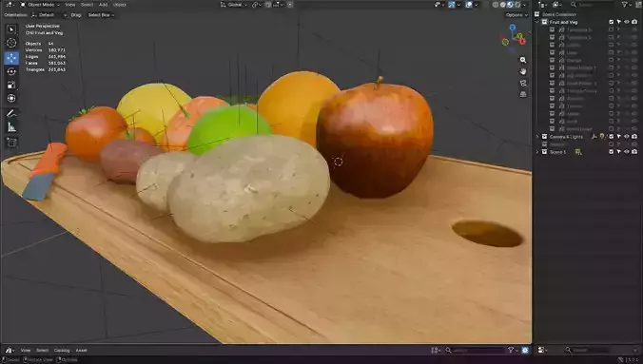The height and width of the screenshot is (364, 643).
Task: Select the Select Box tool in toolbar
Action: pyautogui.click(x=11, y=29)
